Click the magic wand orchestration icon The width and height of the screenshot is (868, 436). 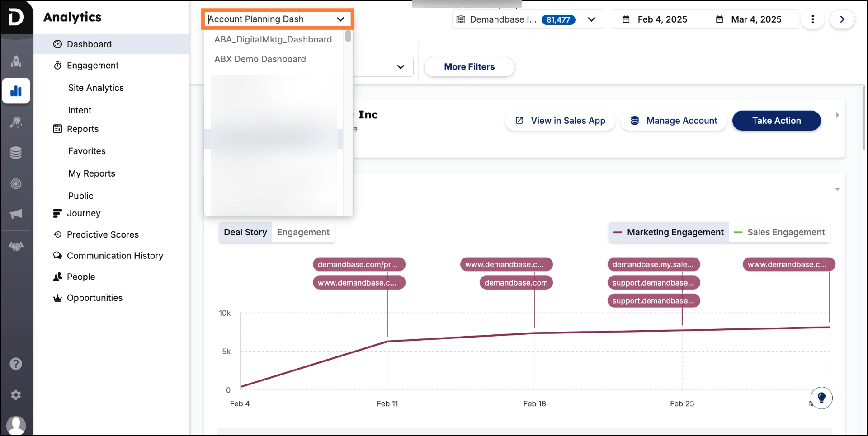(x=16, y=122)
